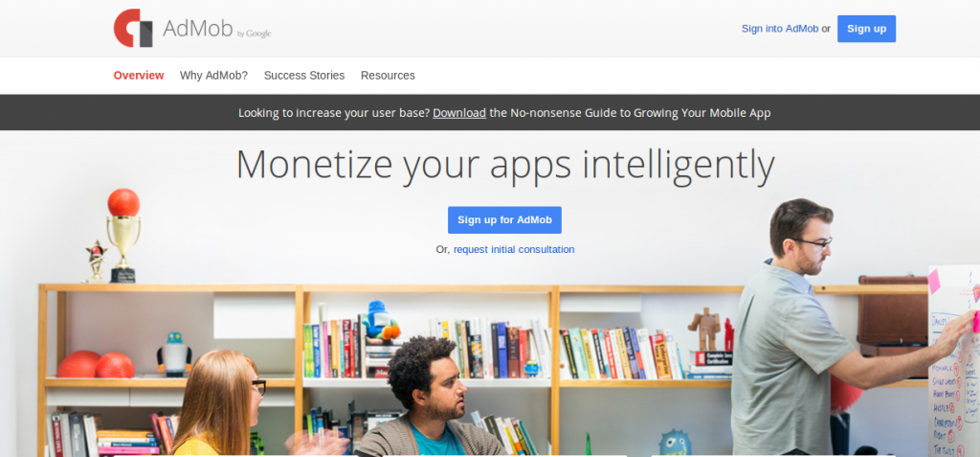Click the wooden robot figure on shelf
Screen dimensions: 980x457
[703, 329]
